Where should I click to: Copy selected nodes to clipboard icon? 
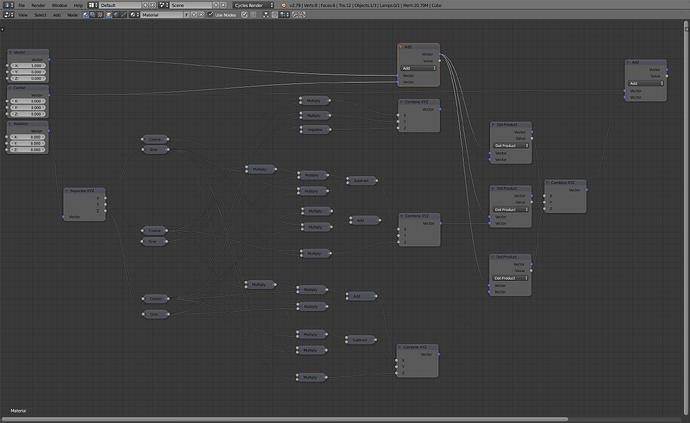coord(295,15)
